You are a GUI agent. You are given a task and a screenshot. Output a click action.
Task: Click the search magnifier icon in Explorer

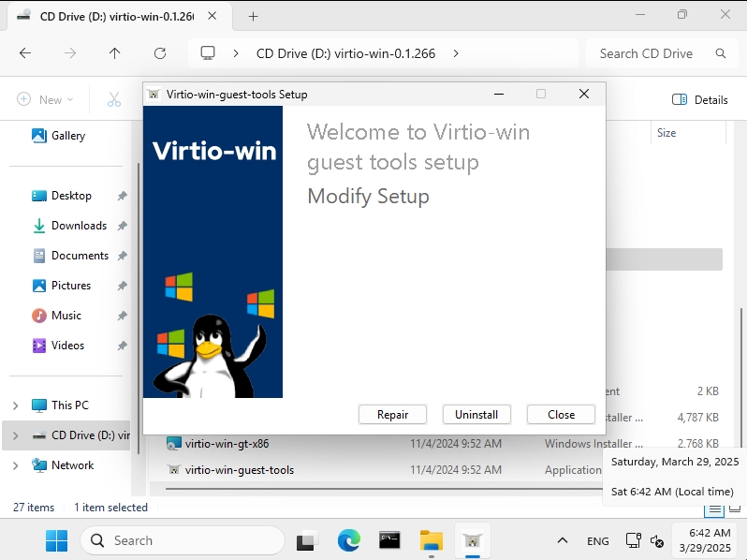point(721,53)
